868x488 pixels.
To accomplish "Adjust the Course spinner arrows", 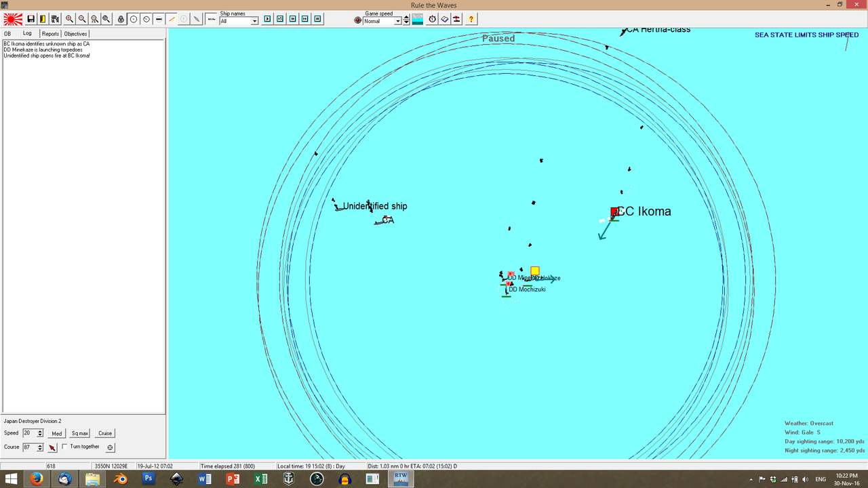I will [40, 447].
